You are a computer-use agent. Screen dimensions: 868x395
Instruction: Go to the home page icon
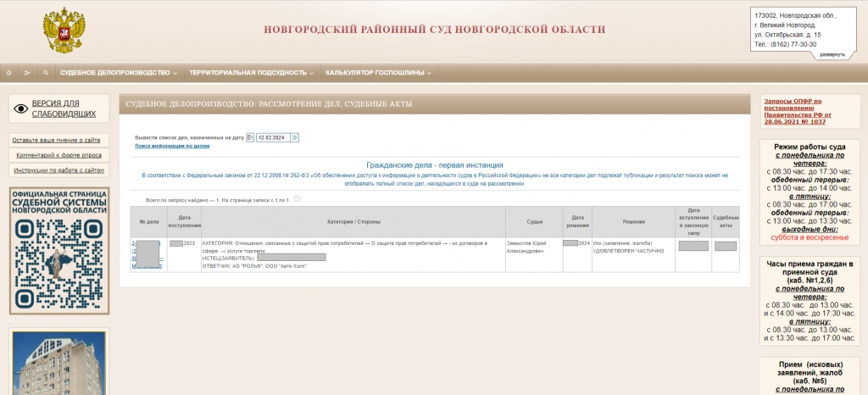tap(8, 73)
